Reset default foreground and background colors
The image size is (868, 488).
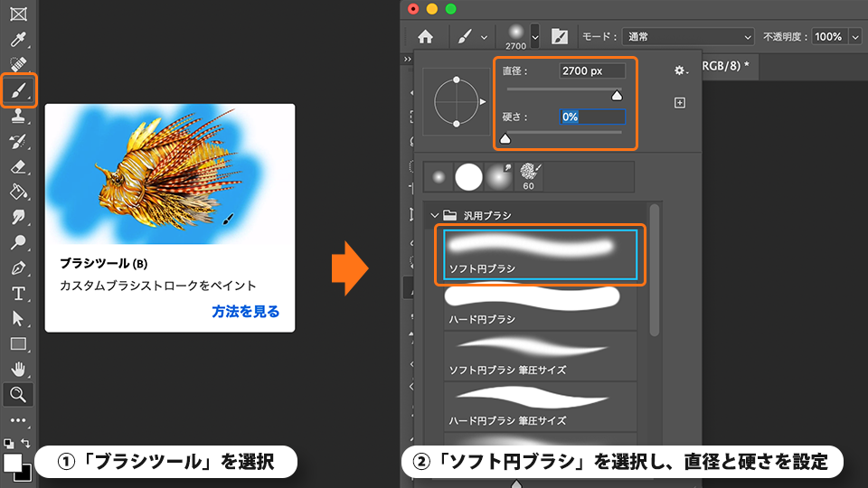[9, 443]
